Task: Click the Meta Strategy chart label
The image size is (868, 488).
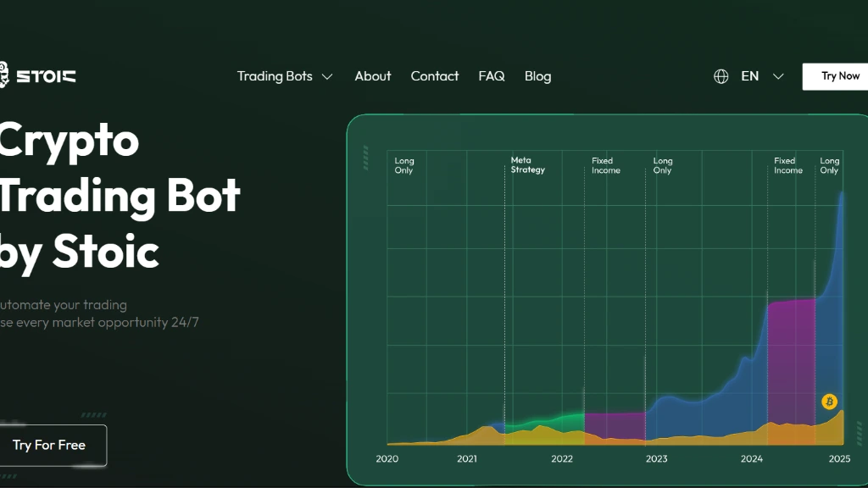Action: coord(527,165)
